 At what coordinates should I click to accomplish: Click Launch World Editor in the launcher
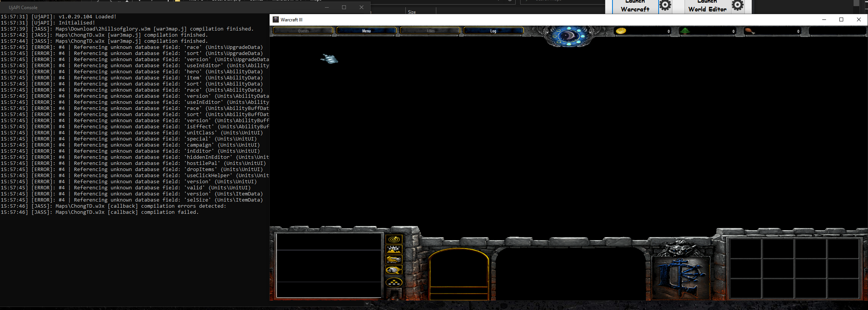[x=707, y=6]
